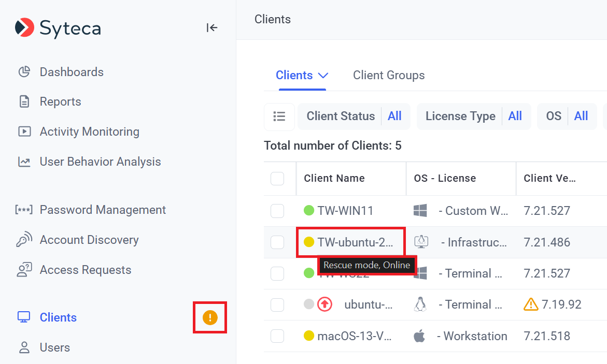
Task: Click the Apple OS icon for macOS client
Action: click(419, 336)
